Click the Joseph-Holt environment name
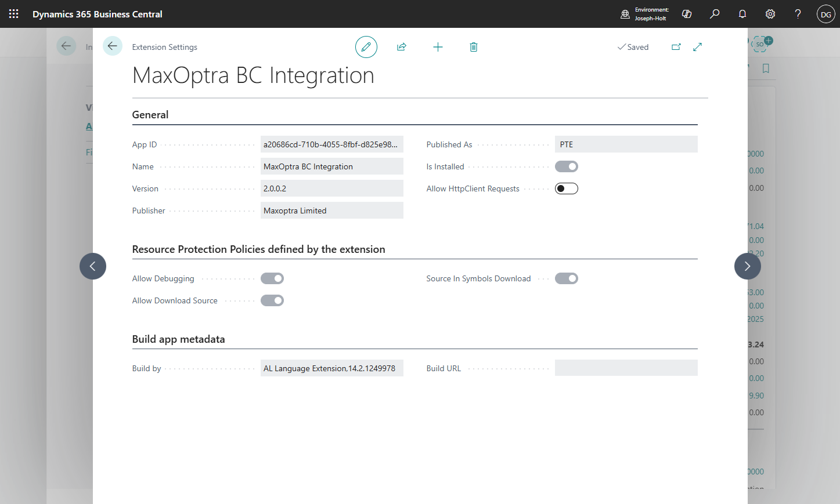The image size is (840, 504). [651, 19]
